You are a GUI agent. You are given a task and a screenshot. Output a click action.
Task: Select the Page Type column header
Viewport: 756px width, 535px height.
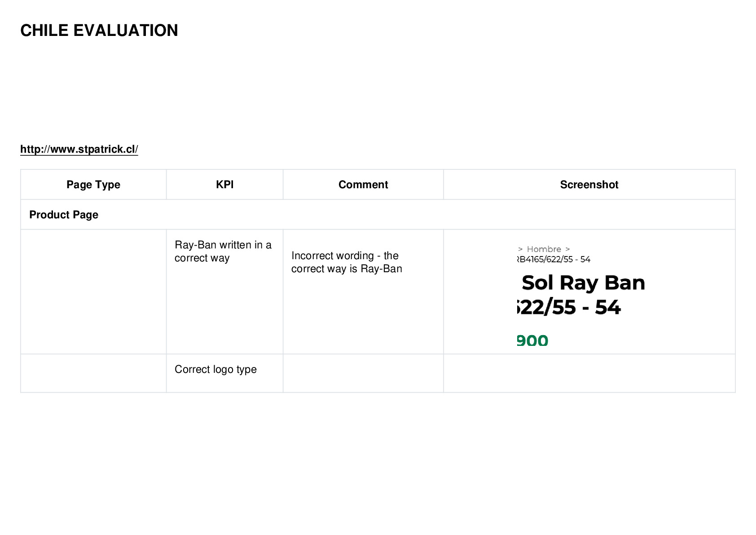tap(93, 185)
